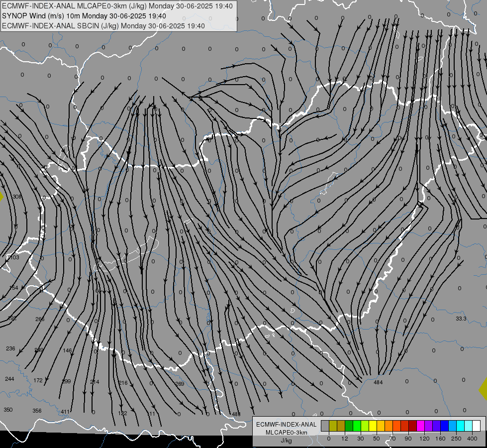The width and height of the screenshot is (487, 448).
Task: Click the pure yellow legend swatch
Action: click(x=373, y=426)
